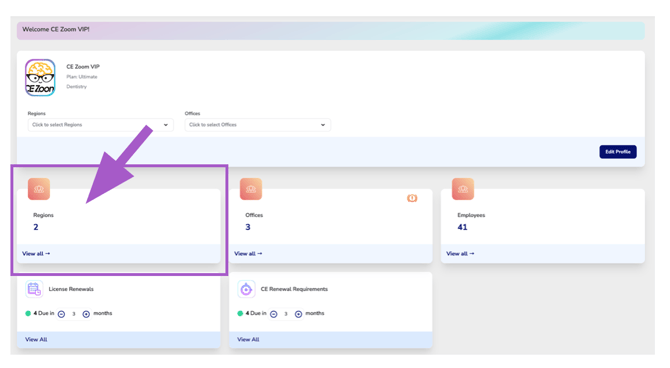
Task: Increase CE Renewal months with plus icon
Action: coord(298,314)
